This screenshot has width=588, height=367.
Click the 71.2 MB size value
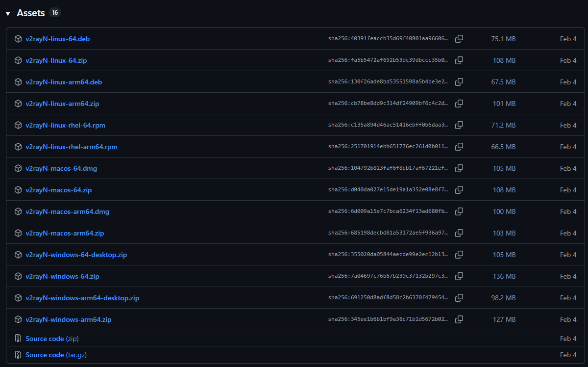pyautogui.click(x=503, y=125)
